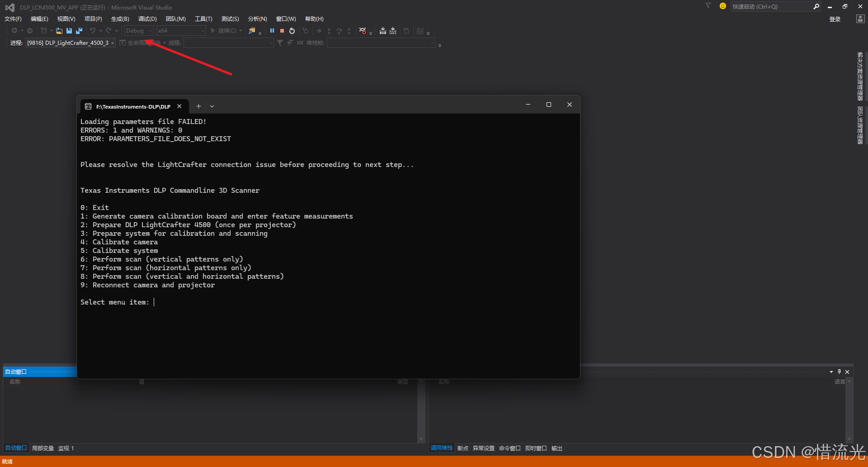Switch to the 监视 1 tab
Viewport: 868px width, 467px height.
pos(66,448)
